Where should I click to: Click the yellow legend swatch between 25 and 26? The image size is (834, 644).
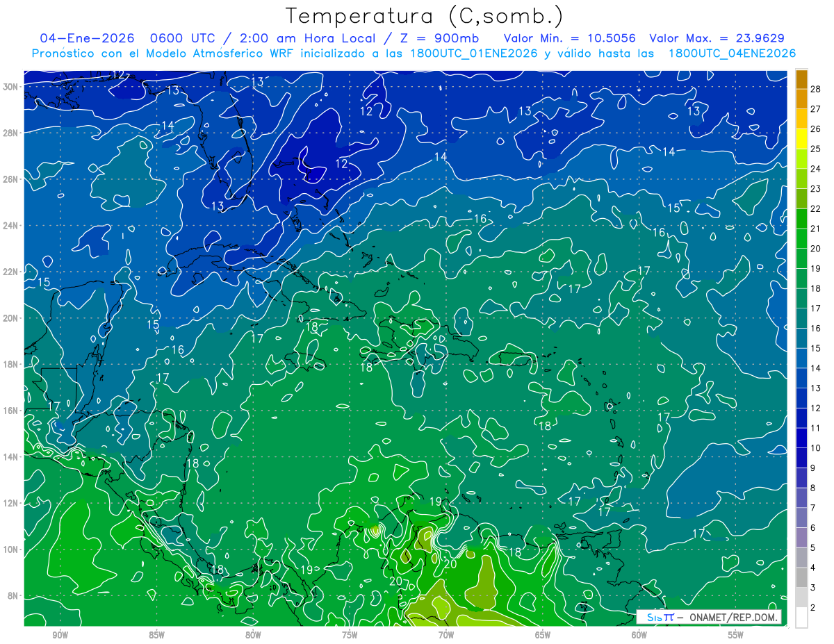[x=802, y=139]
